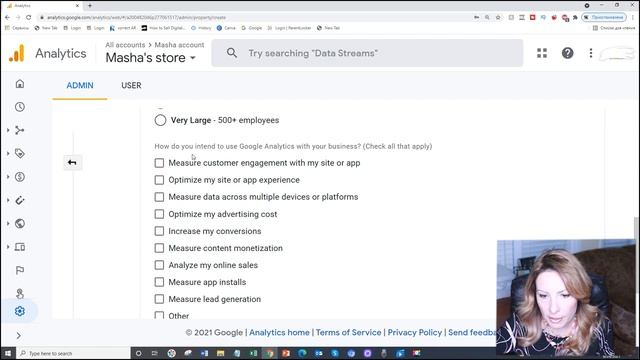Viewport: 640px width, 360px height.
Task: Open the Help question mark icon
Action: (567, 53)
